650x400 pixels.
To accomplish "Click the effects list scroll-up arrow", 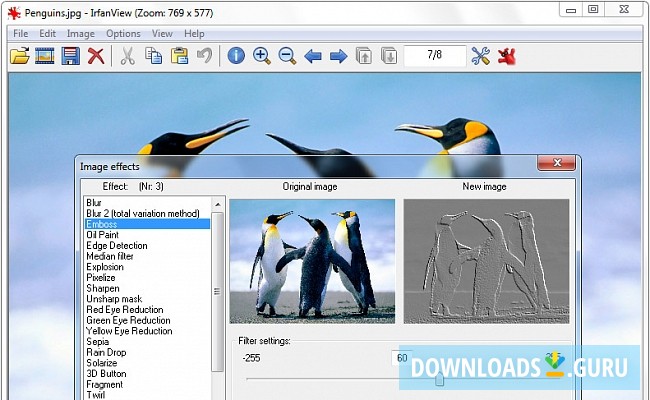I will coord(218,204).
